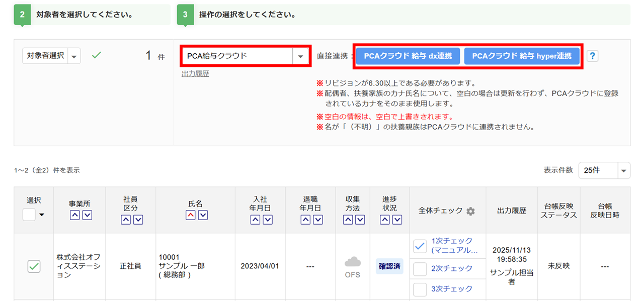Open the 全体チェック gear settings icon

point(470,211)
